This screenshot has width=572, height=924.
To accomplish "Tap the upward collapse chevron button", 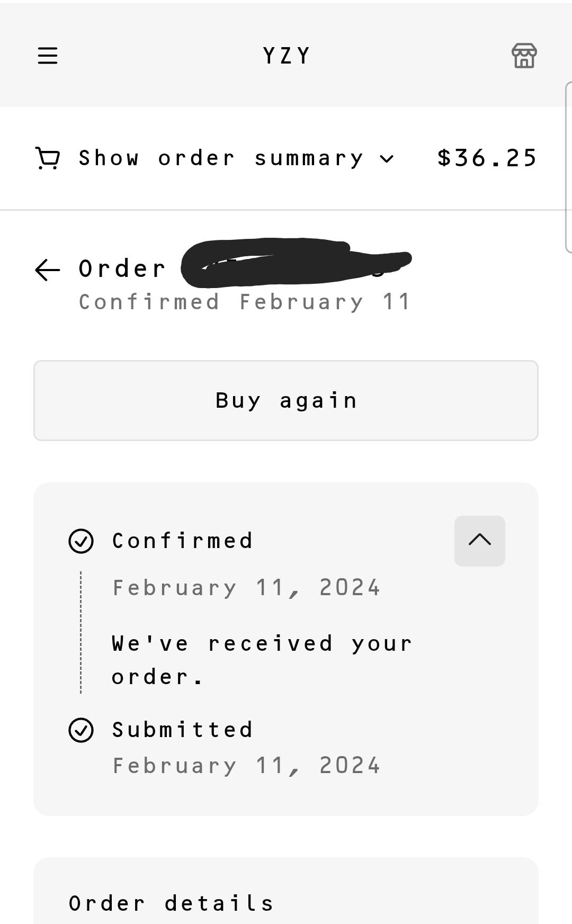I will 479,541.
